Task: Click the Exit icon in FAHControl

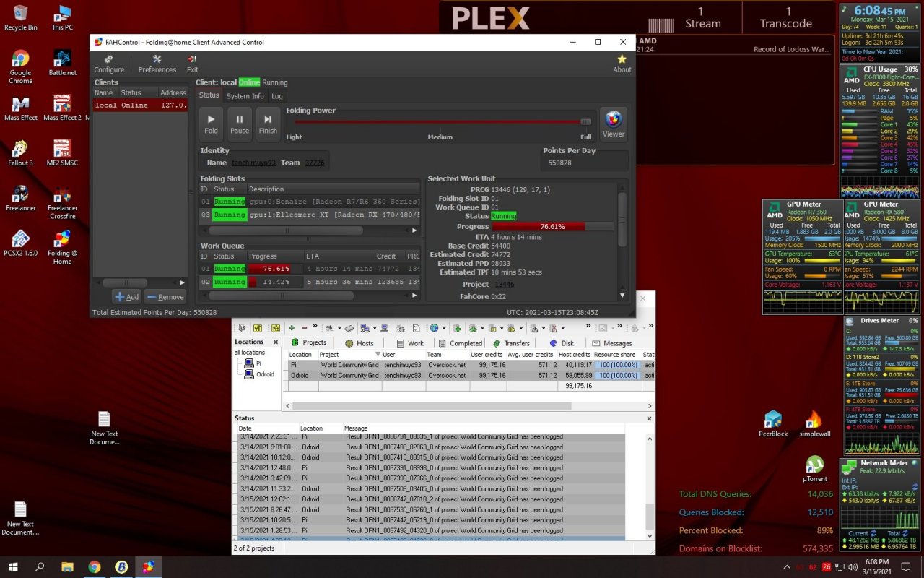Action: 192,64
